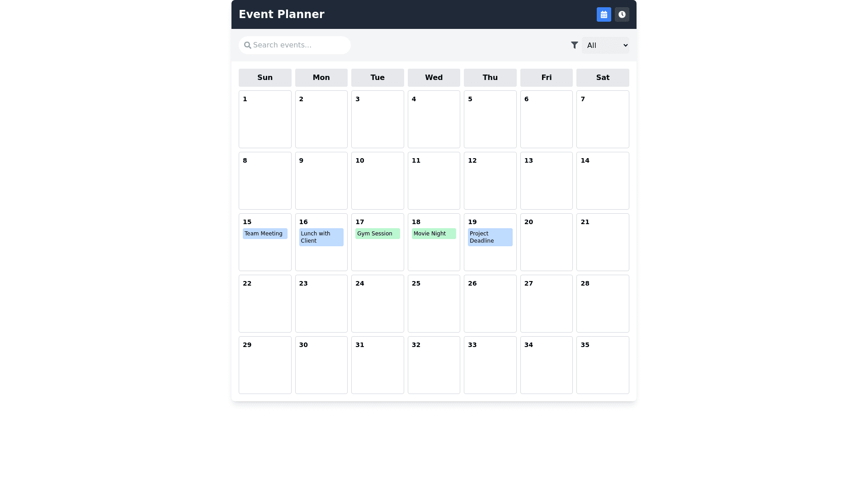Click the Event Planner title

[x=281, y=14]
